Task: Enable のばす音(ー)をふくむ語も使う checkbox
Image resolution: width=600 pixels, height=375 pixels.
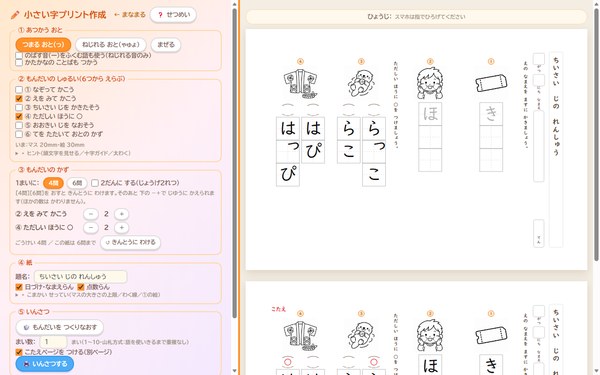Action: pos(19,55)
